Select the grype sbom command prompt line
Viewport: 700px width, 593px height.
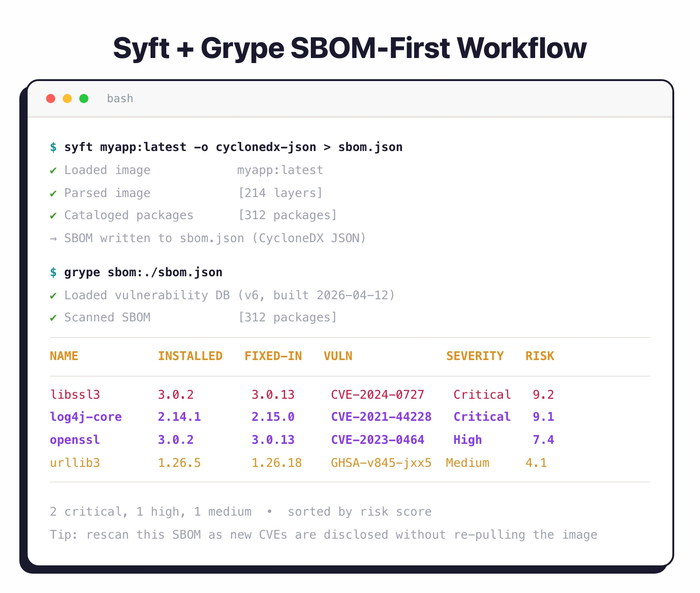click(143, 272)
